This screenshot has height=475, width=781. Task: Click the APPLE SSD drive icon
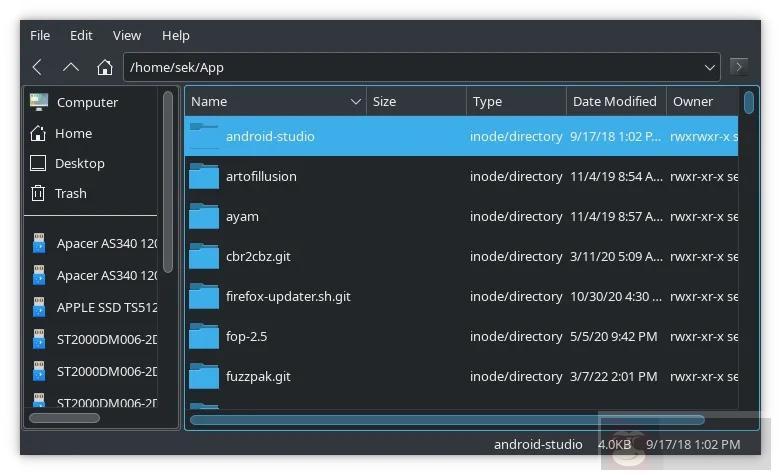[39, 308]
